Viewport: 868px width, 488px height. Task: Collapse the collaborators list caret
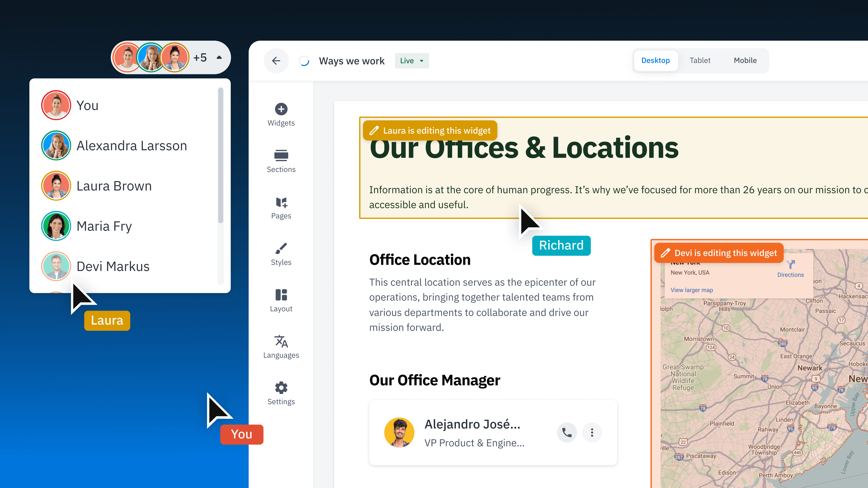(x=219, y=58)
